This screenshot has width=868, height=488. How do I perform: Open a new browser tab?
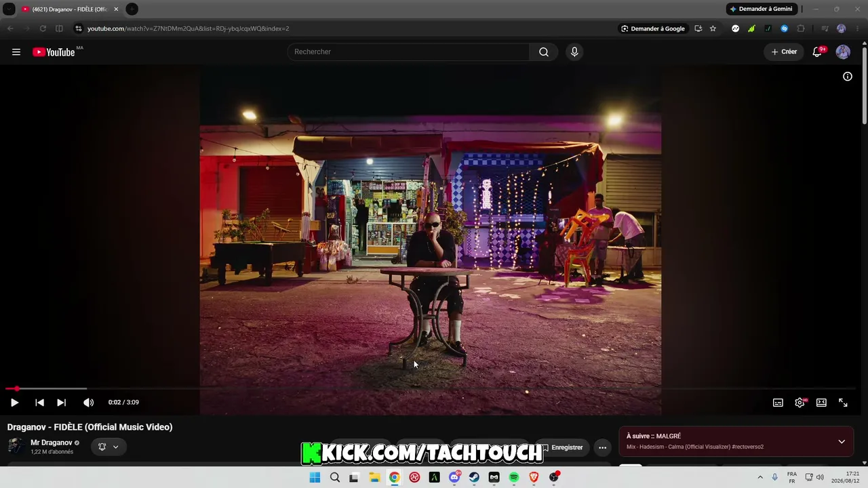(x=132, y=9)
